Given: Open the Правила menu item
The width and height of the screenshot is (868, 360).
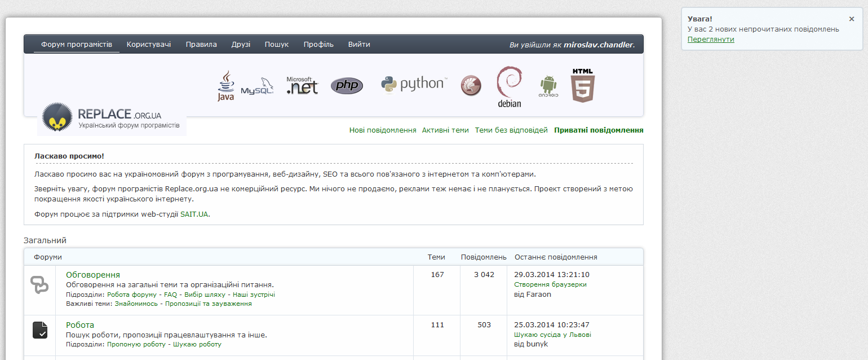Looking at the screenshot, I should 201,45.
